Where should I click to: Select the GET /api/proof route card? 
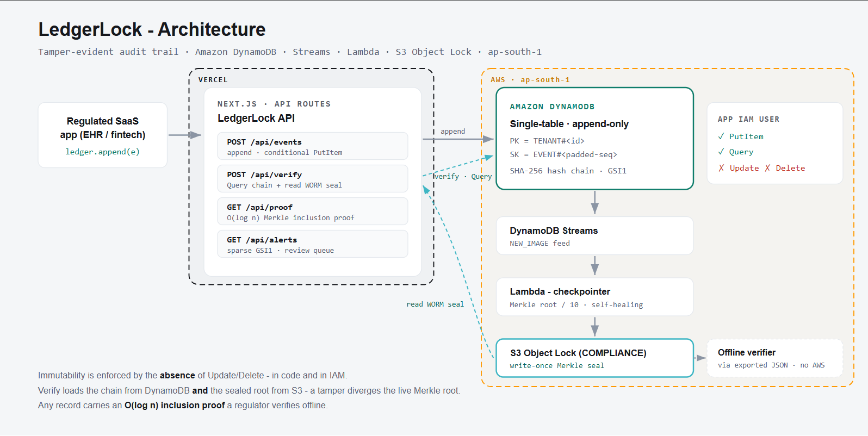pyautogui.click(x=313, y=211)
